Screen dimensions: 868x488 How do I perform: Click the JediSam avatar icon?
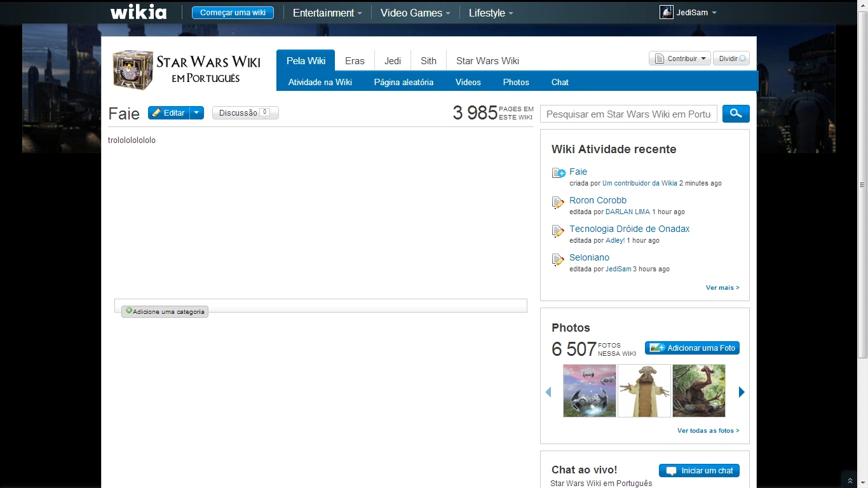(x=666, y=12)
